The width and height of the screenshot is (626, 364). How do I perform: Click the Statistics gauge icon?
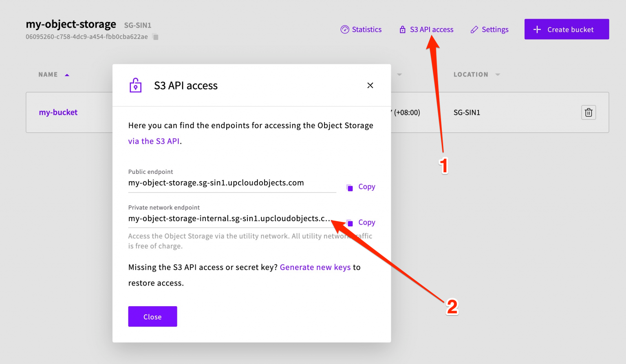click(345, 29)
